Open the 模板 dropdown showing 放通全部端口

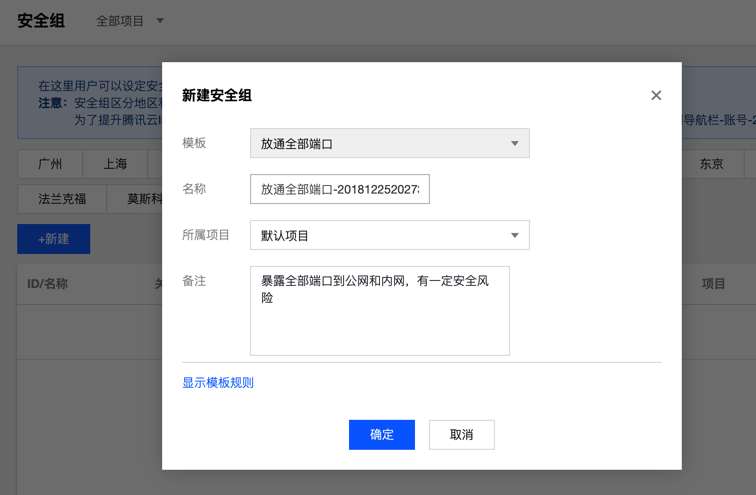point(390,143)
